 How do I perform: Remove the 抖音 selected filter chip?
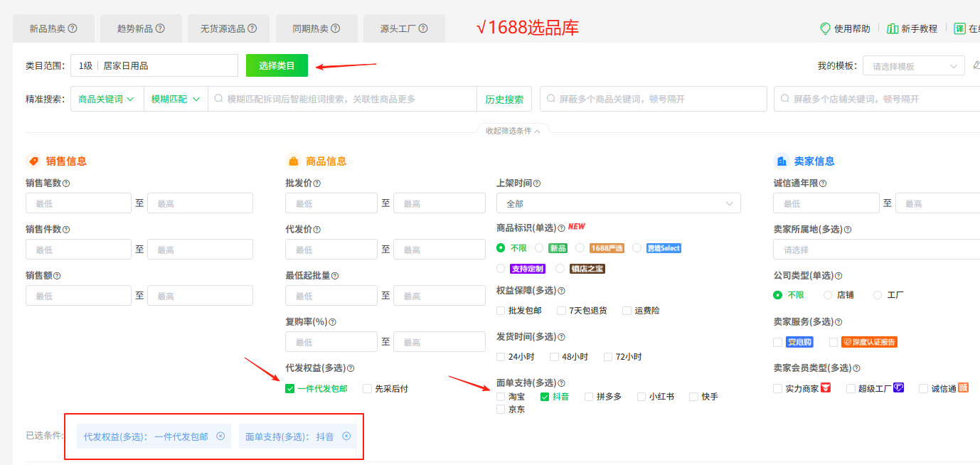click(346, 437)
